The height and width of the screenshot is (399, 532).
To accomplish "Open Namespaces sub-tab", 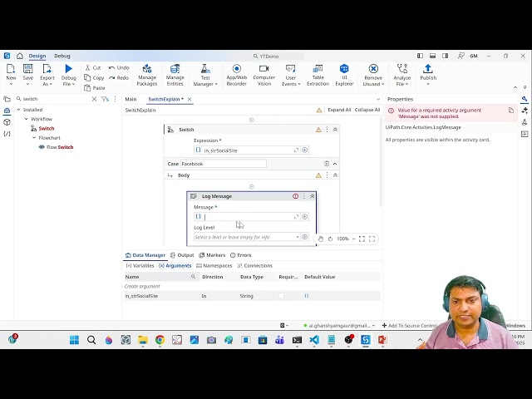I will (214, 266).
